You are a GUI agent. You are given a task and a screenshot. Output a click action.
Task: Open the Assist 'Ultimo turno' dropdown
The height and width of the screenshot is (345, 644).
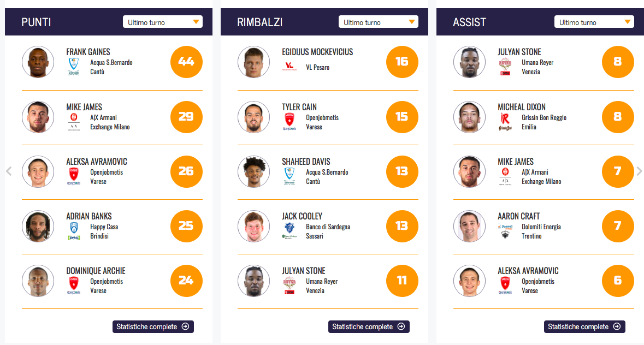pyautogui.click(x=594, y=22)
